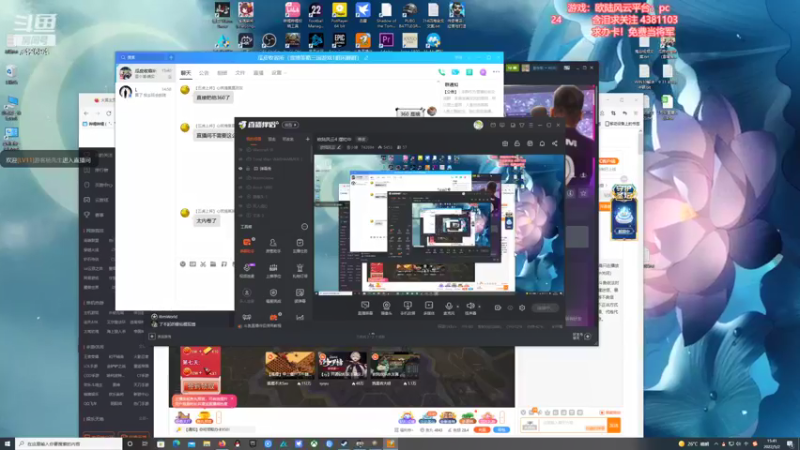800x450 pixels.
Task: Click the danmaku chat input on Douyu page
Action: pyautogui.click(x=573, y=425)
